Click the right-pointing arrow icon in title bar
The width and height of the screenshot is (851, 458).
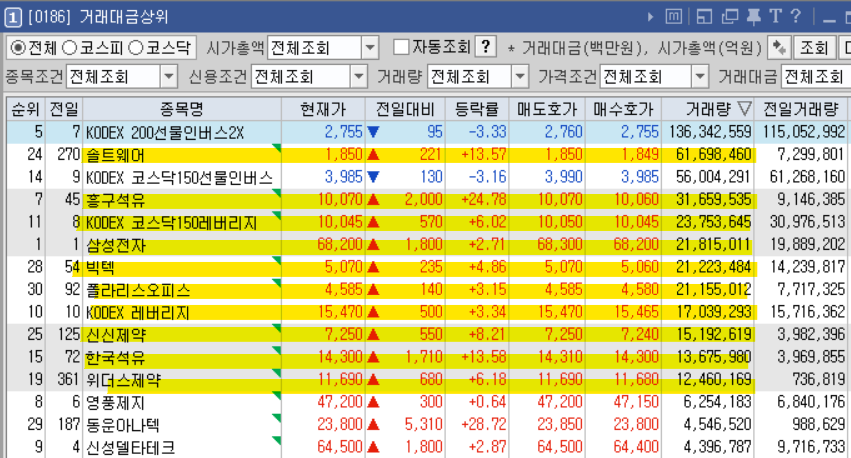point(650,17)
